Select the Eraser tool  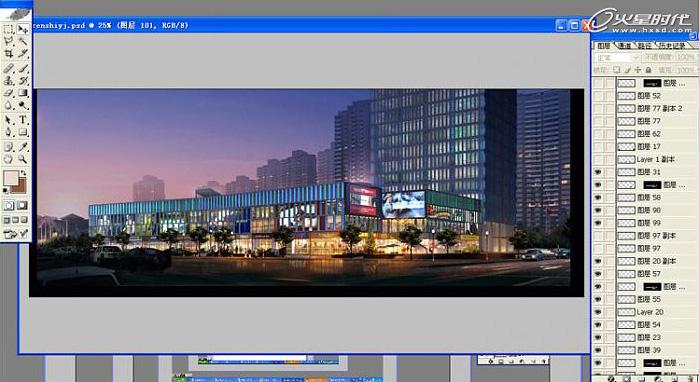[8, 93]
